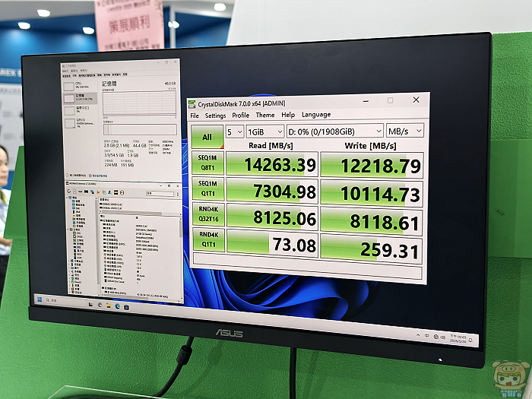Open the Windows Start button
The height and width of the screenshot is (399, 532).
(40, 299)
